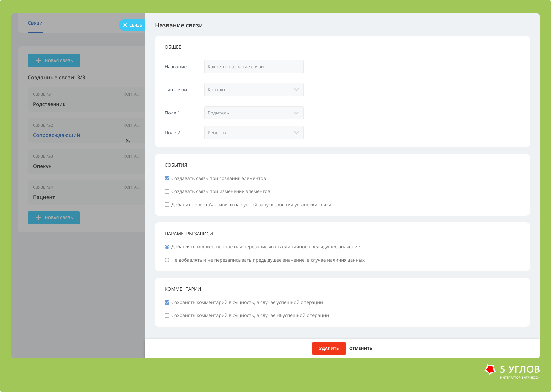Click the plus icon on top НОВАЯ СВЯЗЬ button
The image size is (551, 392).
(x=39, y=61)
